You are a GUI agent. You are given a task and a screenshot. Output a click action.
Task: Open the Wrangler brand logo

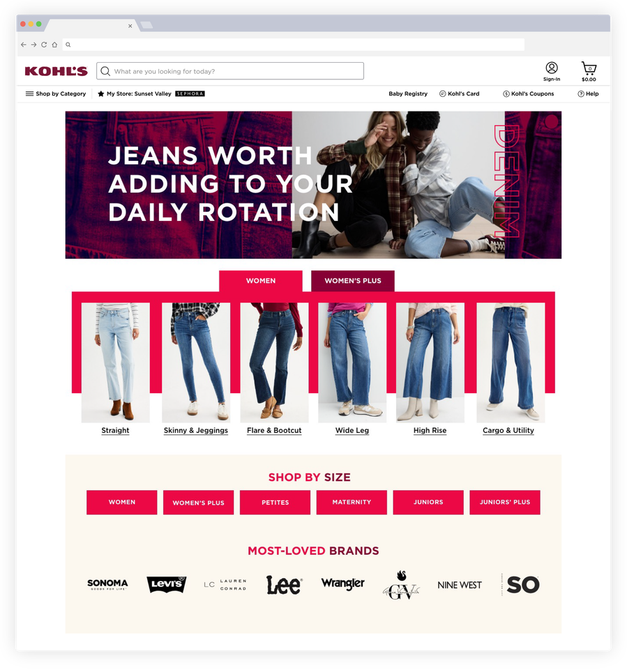click(x=342, y=583)
